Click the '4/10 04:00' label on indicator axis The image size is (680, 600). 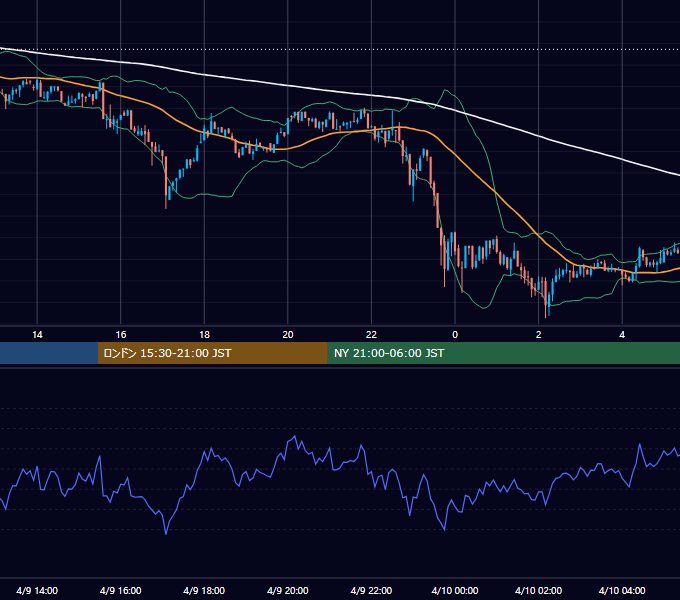tap(622, 590)
